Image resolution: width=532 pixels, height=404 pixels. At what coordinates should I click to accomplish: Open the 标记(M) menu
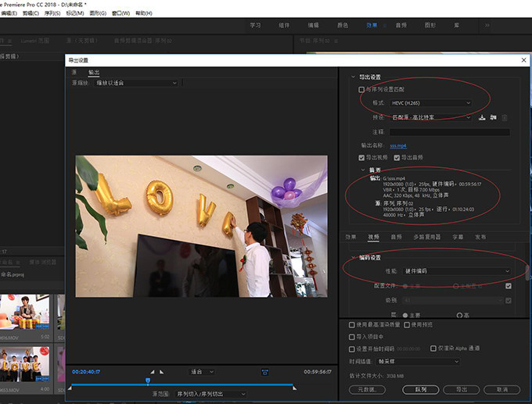coord(75,13)
